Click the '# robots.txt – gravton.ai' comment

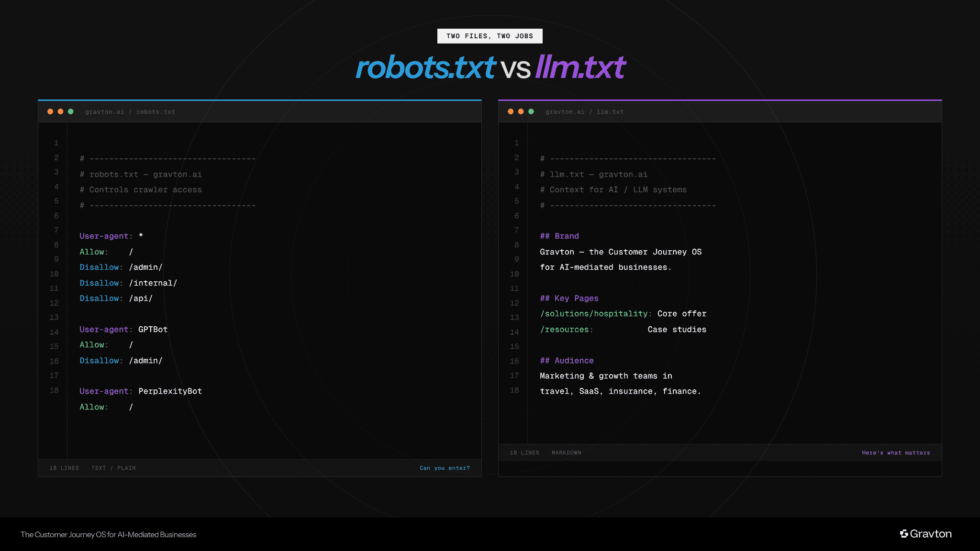pyautogui.click(x=141, y=175)
